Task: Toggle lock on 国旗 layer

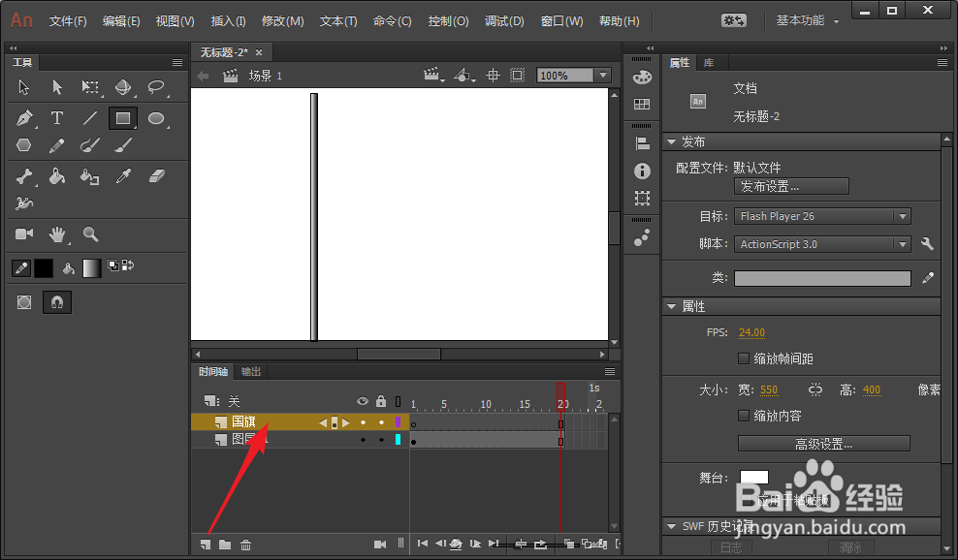Action: tap(381, 422)
